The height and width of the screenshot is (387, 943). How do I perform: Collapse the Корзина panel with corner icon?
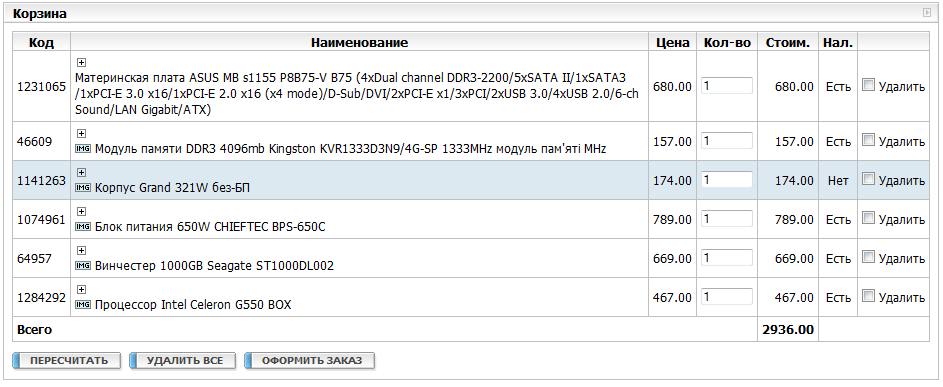click(x=927, y=13)
